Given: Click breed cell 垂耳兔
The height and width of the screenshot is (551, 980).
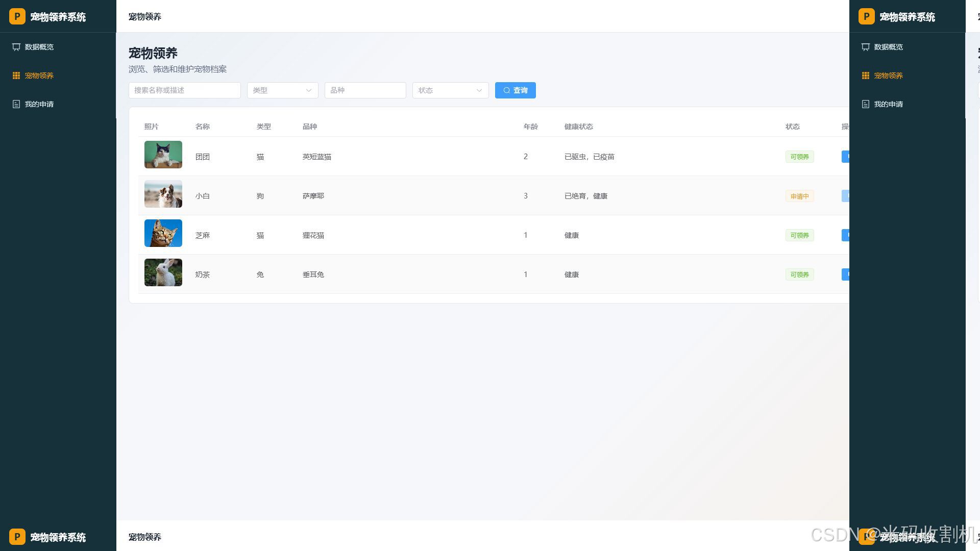Looking at the screenshot, I should (313, 274).
